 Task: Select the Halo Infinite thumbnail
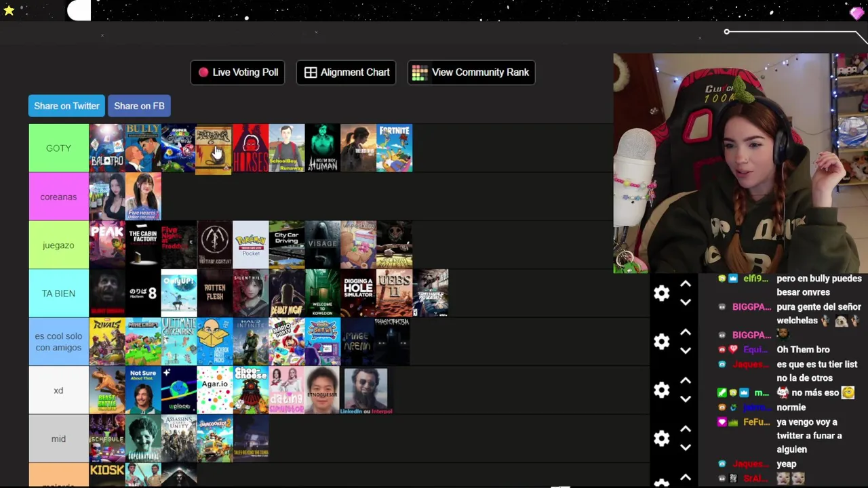251,342
